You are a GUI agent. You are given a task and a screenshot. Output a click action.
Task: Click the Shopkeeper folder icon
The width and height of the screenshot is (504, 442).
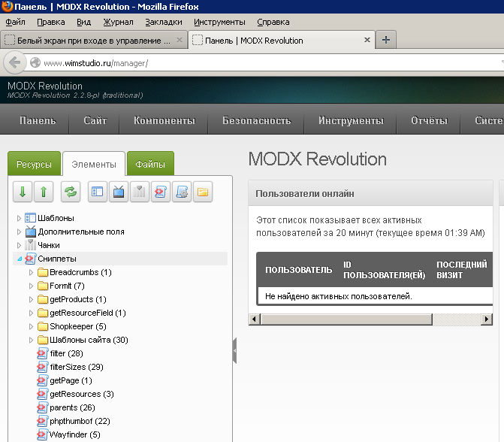tap(42, 326)
